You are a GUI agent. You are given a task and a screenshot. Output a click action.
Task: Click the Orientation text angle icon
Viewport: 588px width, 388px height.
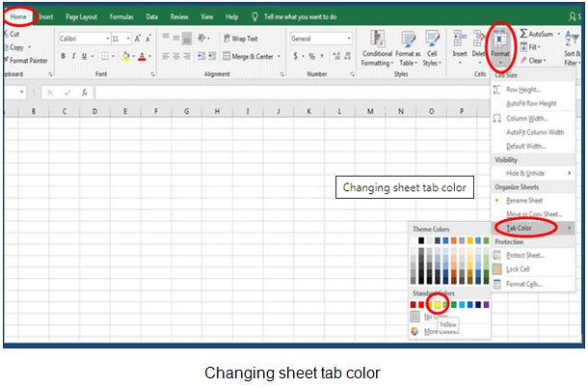201,38
